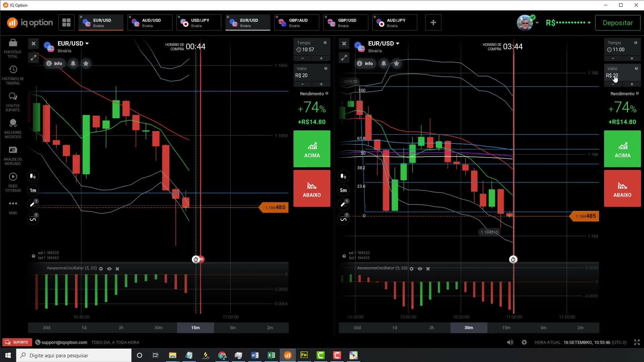
Task: Buy ABAIXO on the left chart
Action: pos(312,188)
